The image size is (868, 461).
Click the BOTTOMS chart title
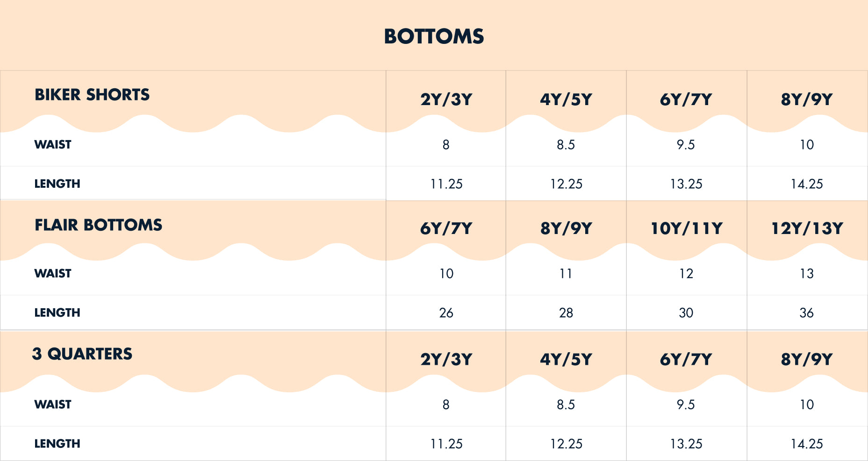pyautogui.click(x=434, y=36)
